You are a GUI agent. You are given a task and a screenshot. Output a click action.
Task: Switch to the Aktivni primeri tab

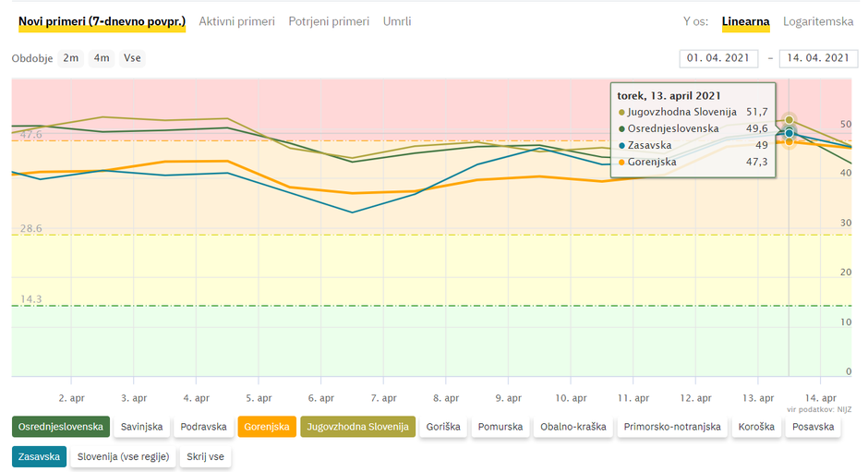pos(236,21)
